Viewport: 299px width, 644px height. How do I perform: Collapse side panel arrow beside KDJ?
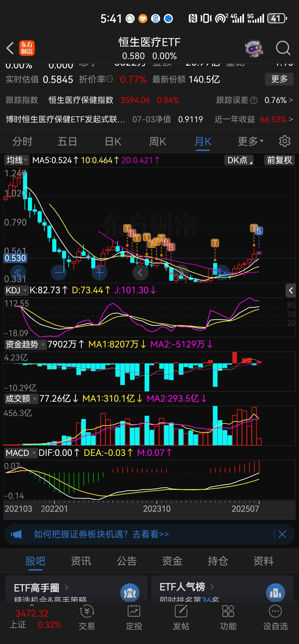tap(291, 291)
